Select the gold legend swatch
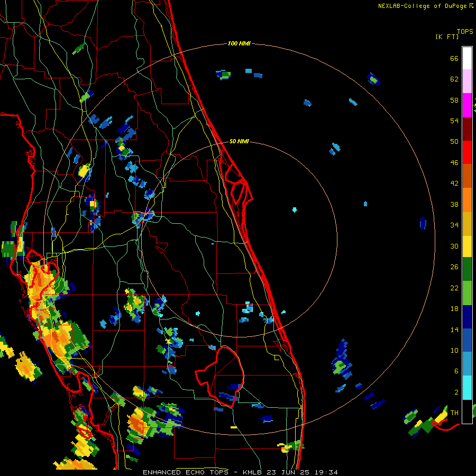Viewport: 476px width, 476px height. click(x=467, y=224)
